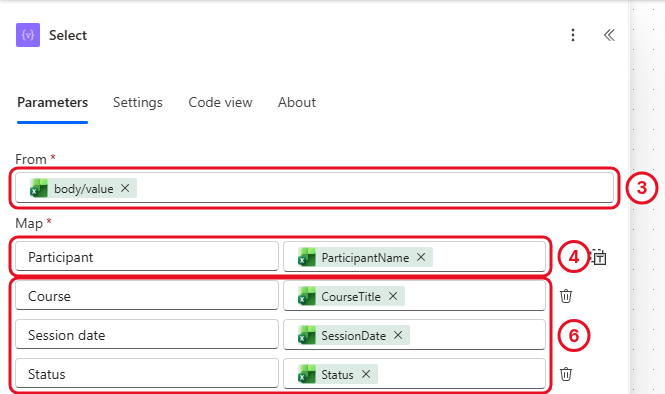Click the ParticipantName value field

(414, 257)
